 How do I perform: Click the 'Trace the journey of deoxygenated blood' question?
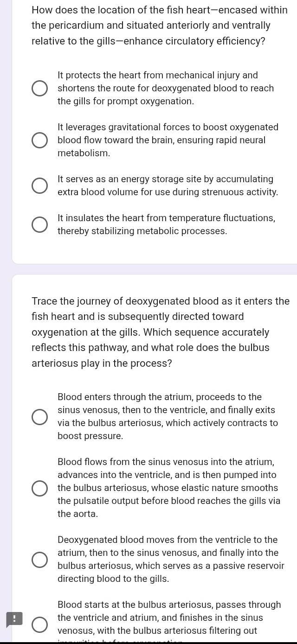tap(158, 332)
